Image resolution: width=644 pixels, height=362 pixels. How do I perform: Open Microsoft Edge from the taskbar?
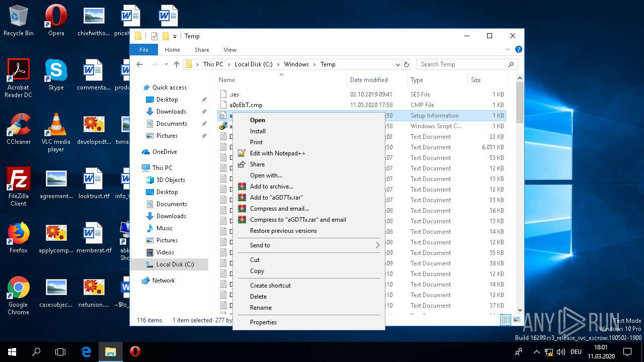(x=86, y=352)
